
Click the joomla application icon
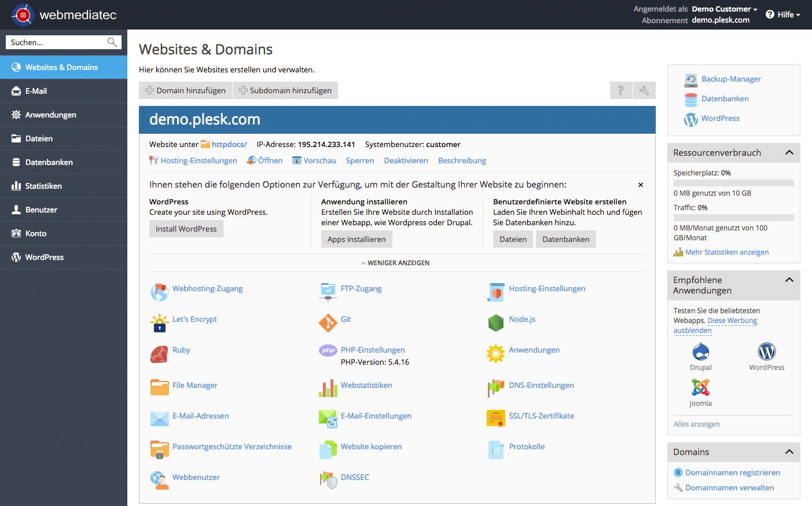[x=701, y=387]
